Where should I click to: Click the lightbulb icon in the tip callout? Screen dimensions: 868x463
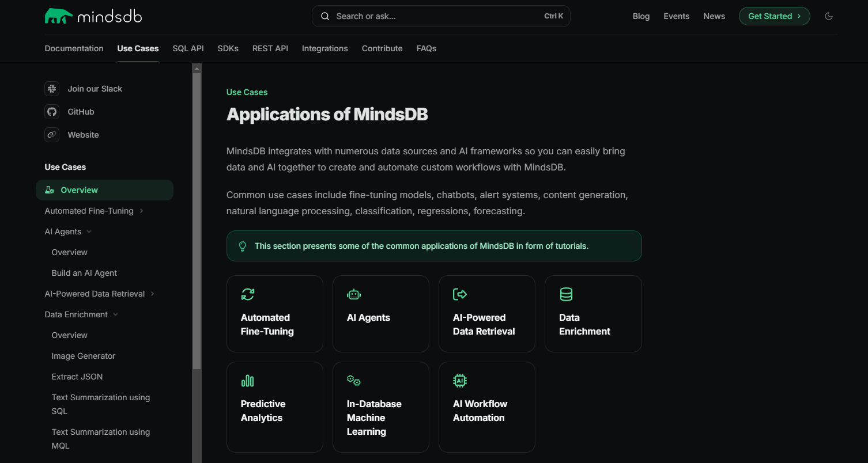click(243, 246)
